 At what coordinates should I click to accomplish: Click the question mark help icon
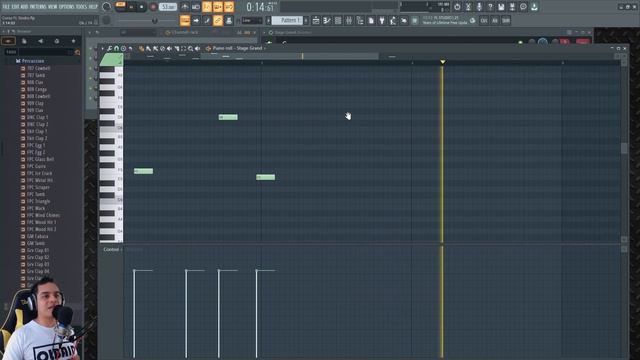pyautogui.click(x=490, y=7)
